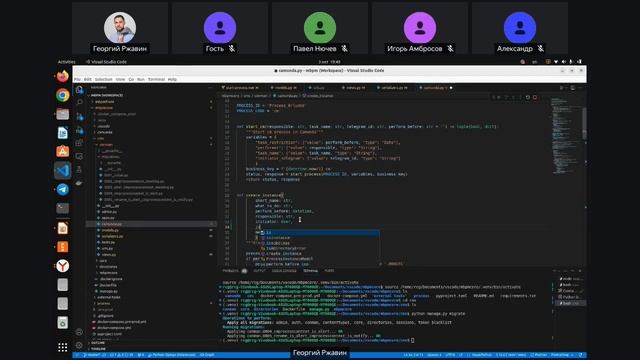Click the Spaces indentation status item
This screenshot has height=360, width=640.
(x=434, y=355)
